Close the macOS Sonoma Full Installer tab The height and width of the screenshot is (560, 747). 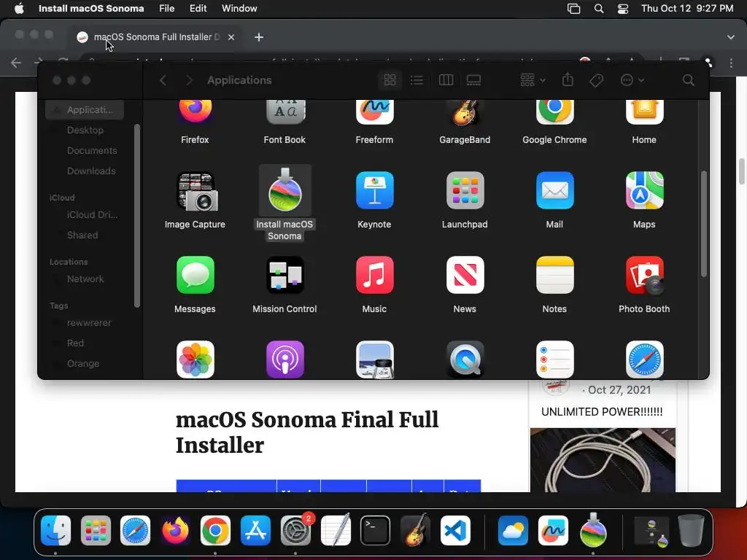(x=231, y=37)
